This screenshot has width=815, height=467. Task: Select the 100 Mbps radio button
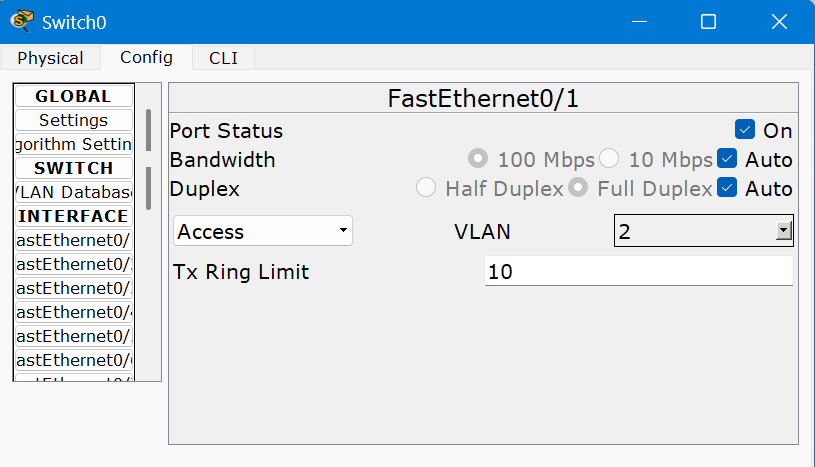(478, 159)
